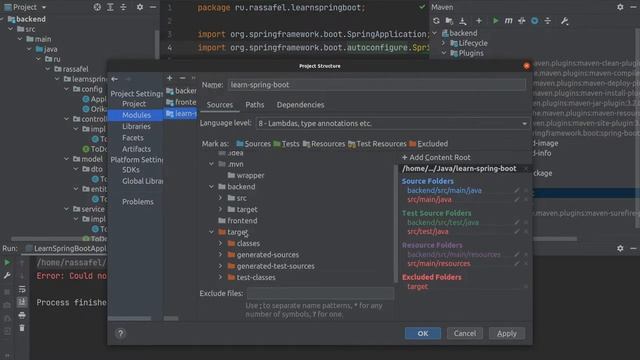Click Cancel button
Viewport: 640px width, 360px height.
[464, 333]
